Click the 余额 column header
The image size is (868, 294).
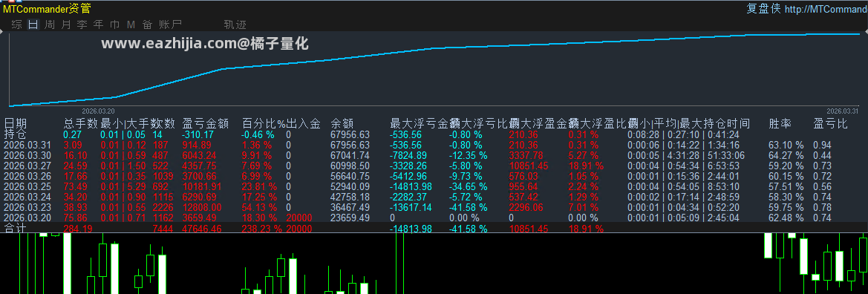coord(342,123)
